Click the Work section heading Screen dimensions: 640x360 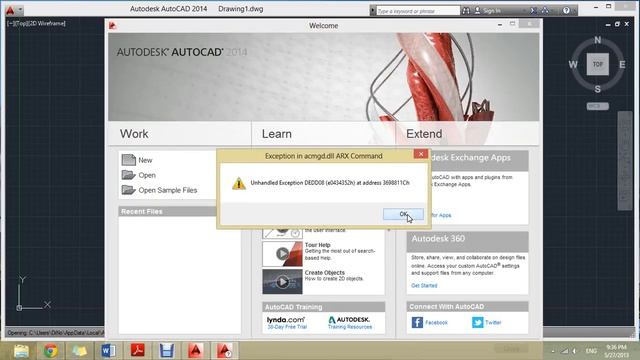click(134, 134)
